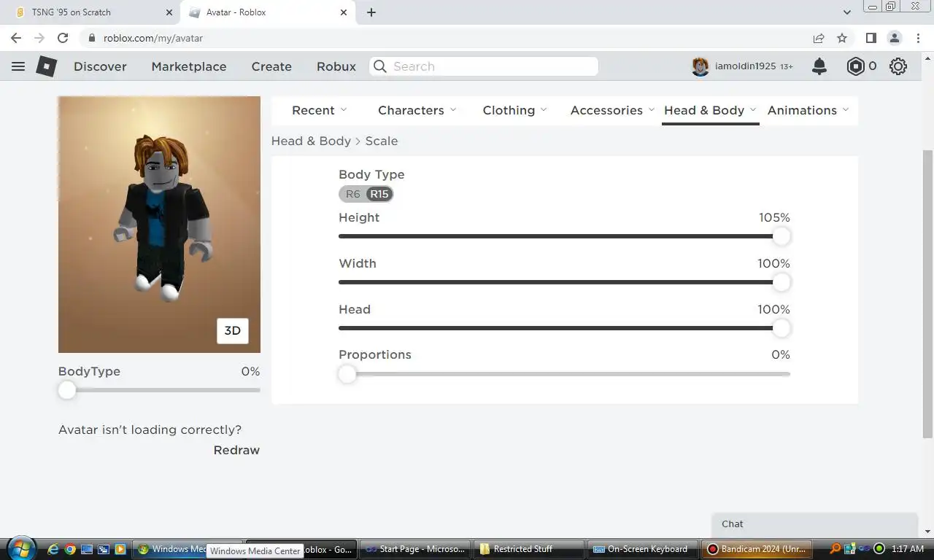Share this page from address bar
The image size is (934, 560).
click(x=819, y=38)
